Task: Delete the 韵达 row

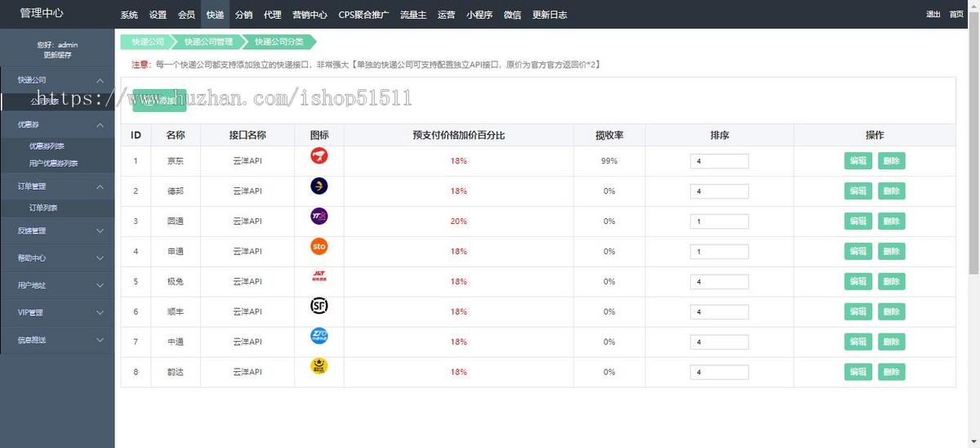Action: pyautogui.click(x=892, y=372)
